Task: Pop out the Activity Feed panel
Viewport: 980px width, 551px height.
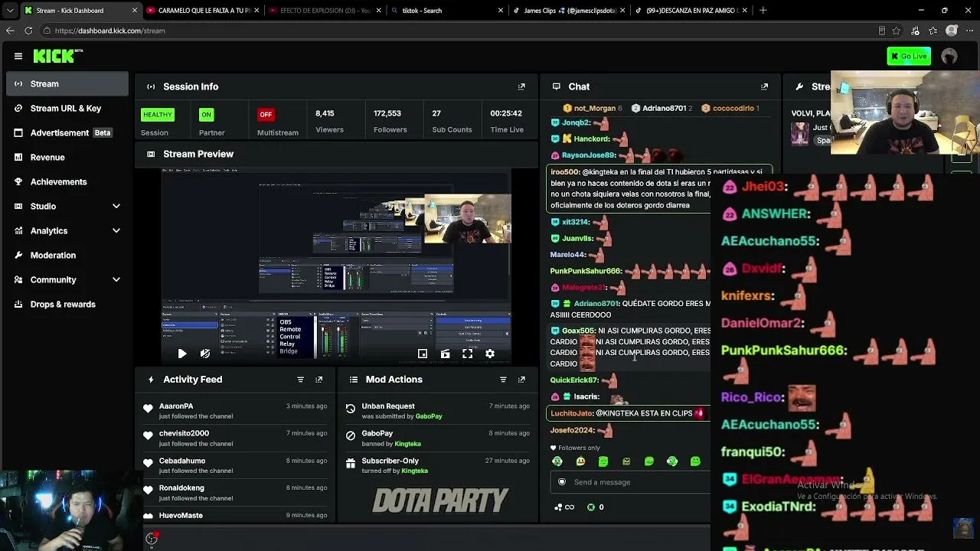Action: pos(319,380)
